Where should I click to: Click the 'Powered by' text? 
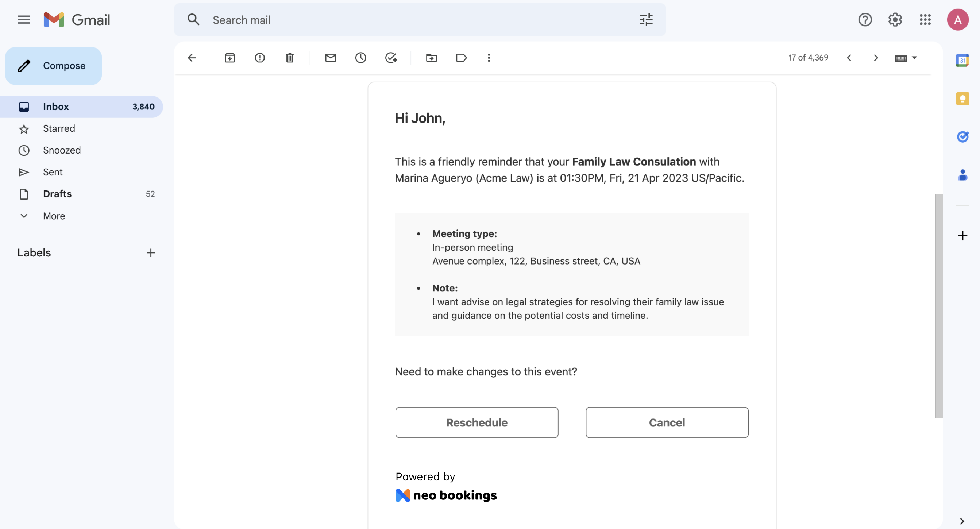[x=425, y=476]
